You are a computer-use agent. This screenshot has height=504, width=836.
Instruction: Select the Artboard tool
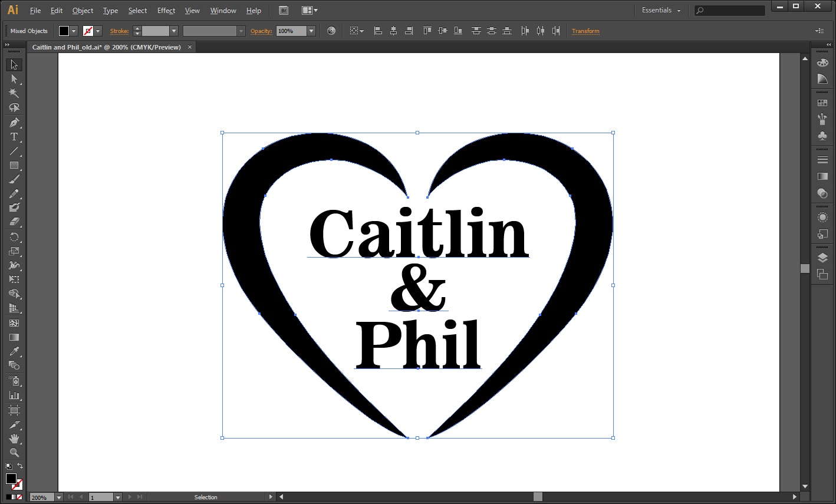click(x=14, y=410)
